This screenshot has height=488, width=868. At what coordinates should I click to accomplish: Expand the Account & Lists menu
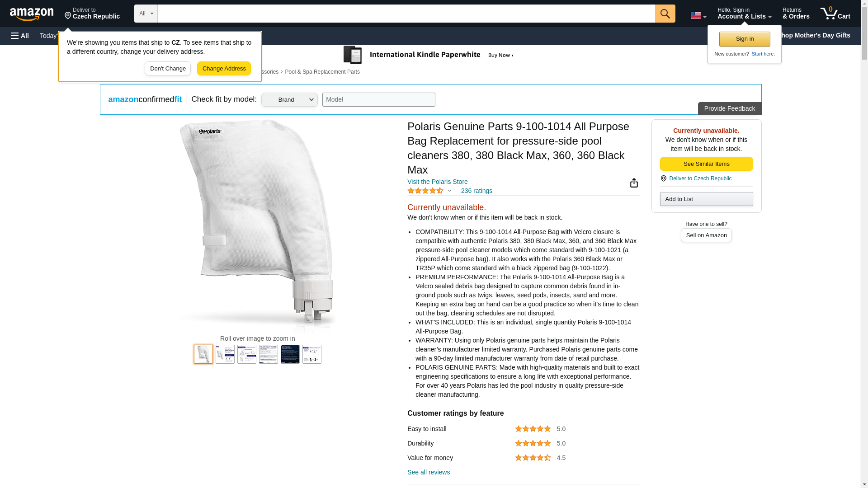744,14
